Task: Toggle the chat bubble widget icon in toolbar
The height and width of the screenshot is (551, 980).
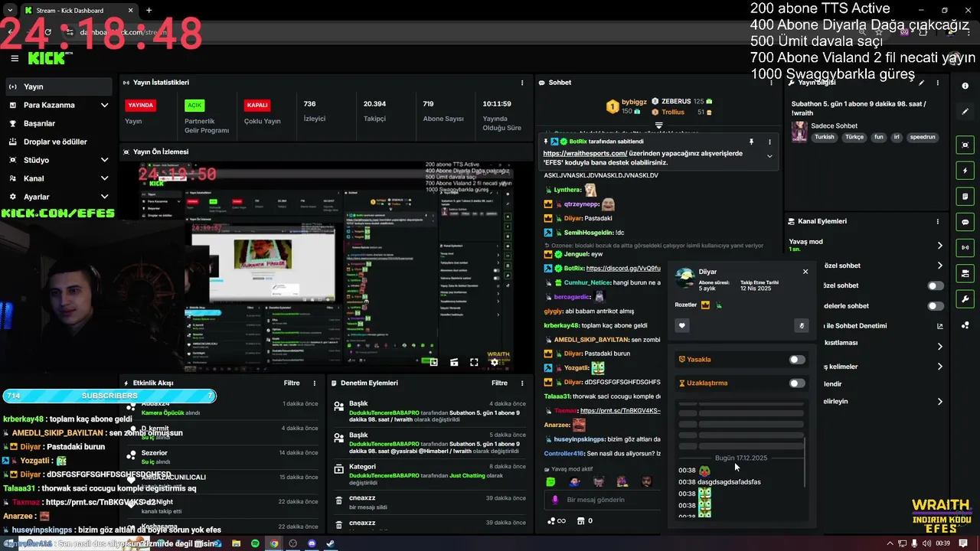Action: [x=965, y=222]
